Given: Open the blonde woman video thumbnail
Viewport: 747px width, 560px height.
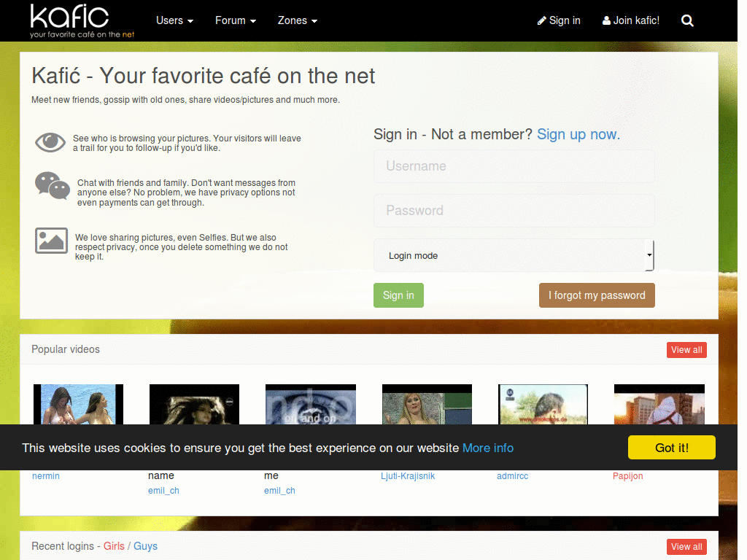Looking at the screenshot, I should pyautogui.click(x=427, y=404).
